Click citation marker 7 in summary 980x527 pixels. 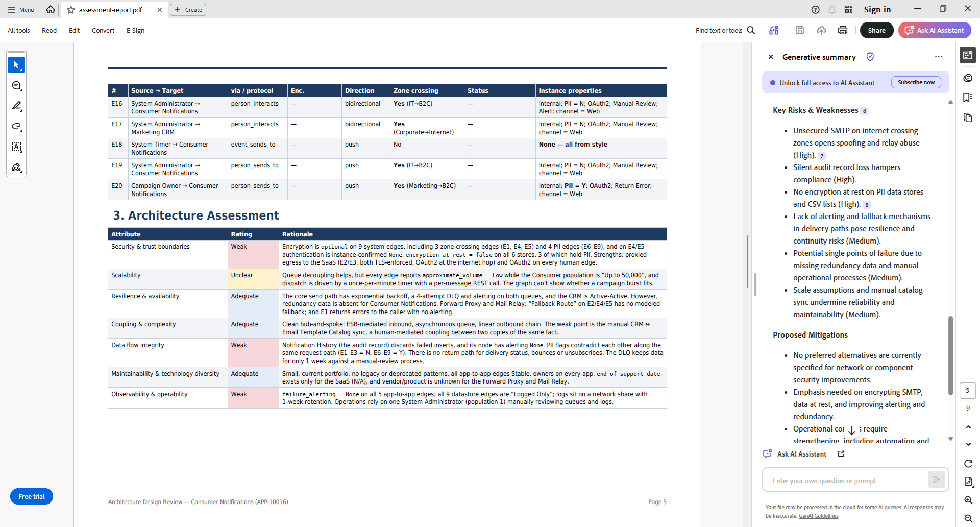[x=822, y=156]
